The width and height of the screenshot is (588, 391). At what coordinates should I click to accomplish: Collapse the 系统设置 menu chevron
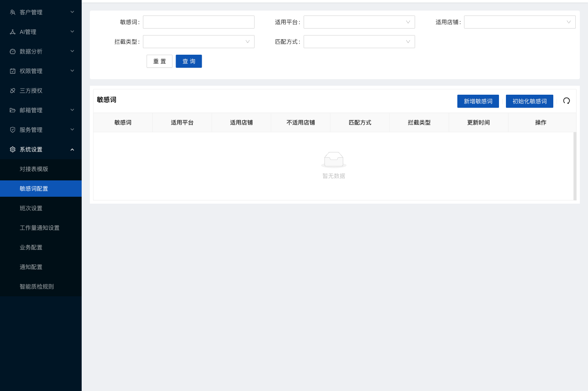pos(72,149)
